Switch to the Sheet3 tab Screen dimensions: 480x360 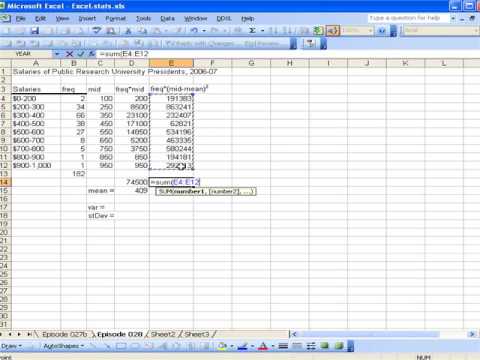197,334
